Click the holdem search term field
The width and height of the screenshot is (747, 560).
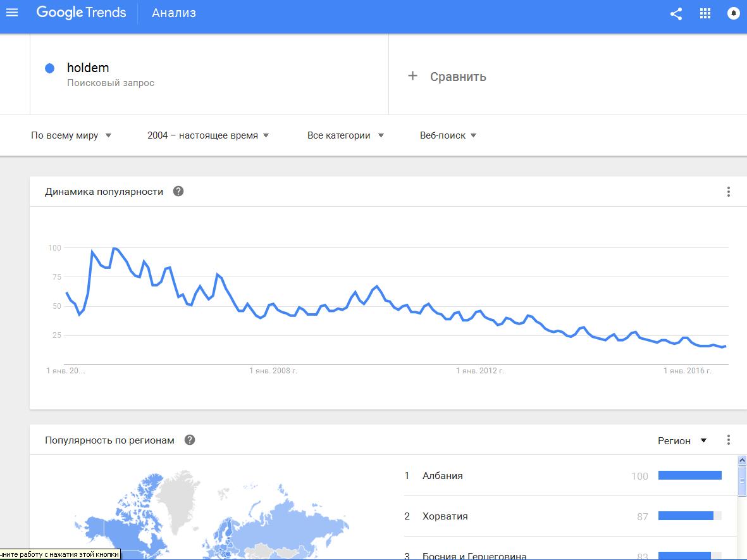(209, 74)
